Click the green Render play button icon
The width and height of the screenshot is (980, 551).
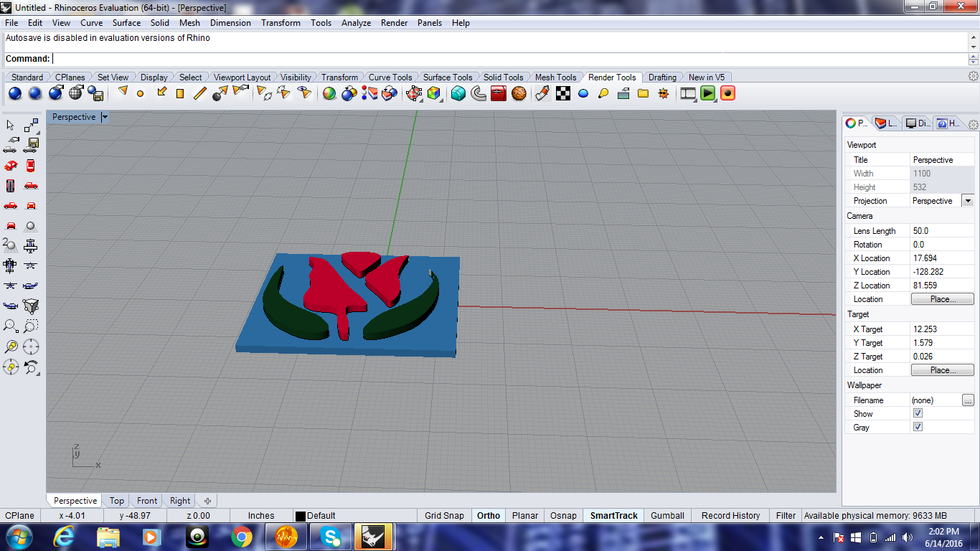708,93
